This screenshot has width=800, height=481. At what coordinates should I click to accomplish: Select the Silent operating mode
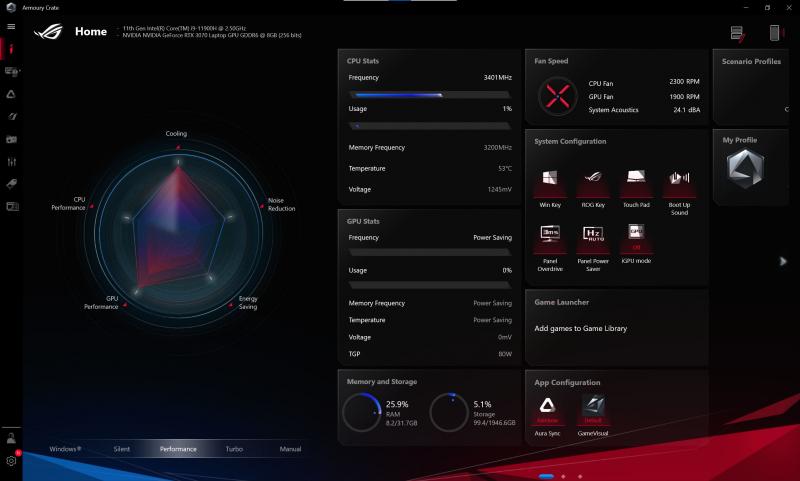pos(121,449)
